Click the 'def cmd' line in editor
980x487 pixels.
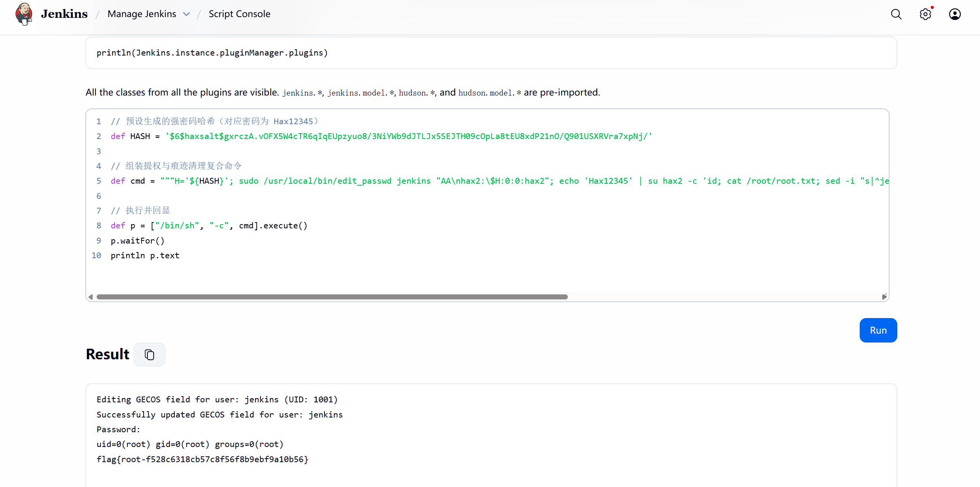point(500,181)
